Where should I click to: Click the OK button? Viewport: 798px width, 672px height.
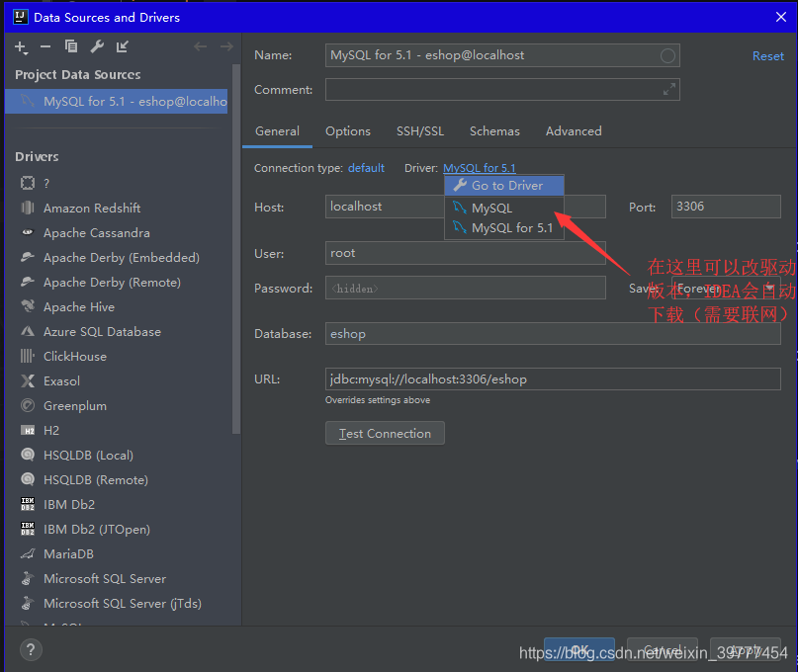tap(579, 649)
